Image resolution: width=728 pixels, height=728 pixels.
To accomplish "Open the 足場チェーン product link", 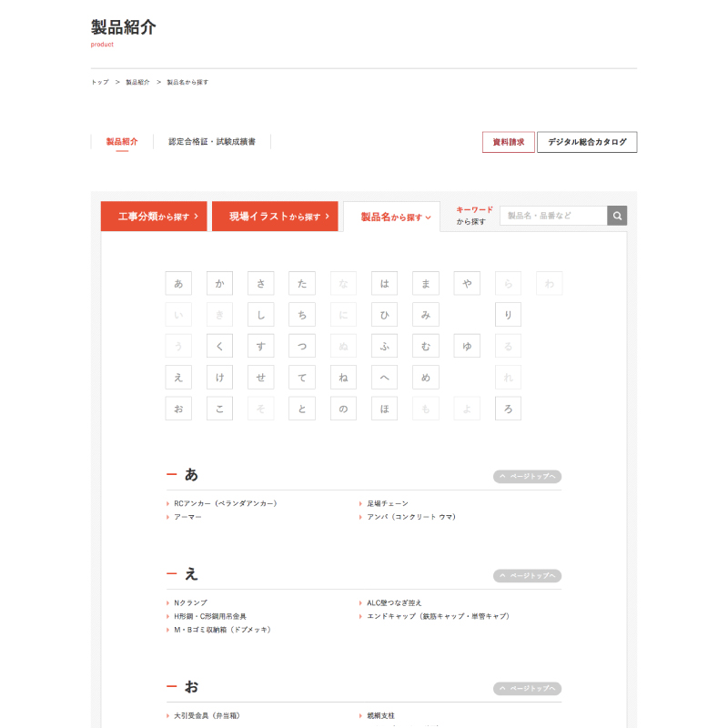I will 388,503.
